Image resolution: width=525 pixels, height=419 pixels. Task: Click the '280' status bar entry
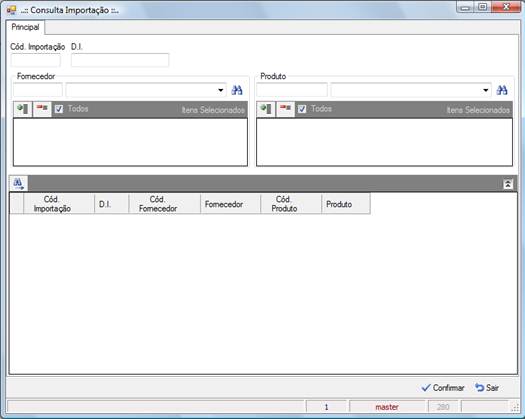[443, 407]
